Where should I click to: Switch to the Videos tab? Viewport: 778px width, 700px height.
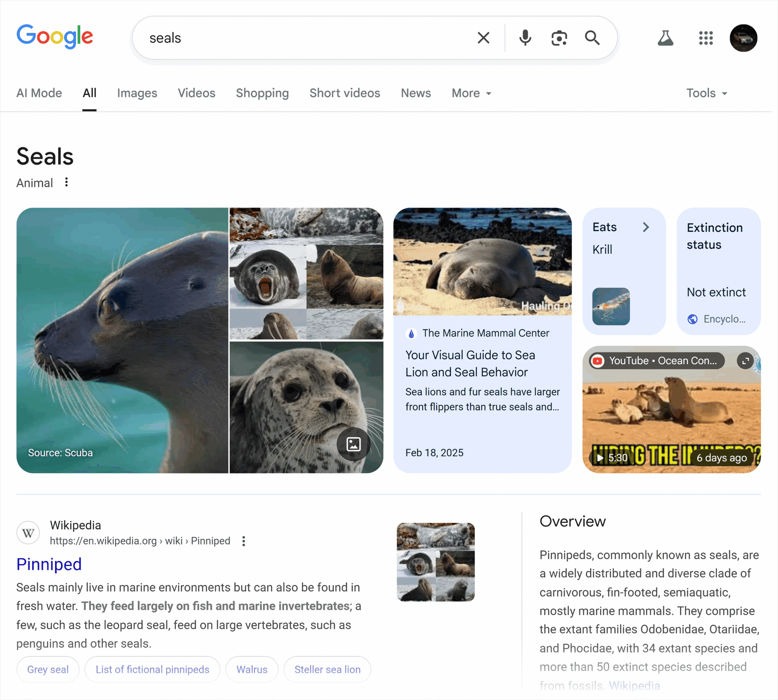coord(196,93)
